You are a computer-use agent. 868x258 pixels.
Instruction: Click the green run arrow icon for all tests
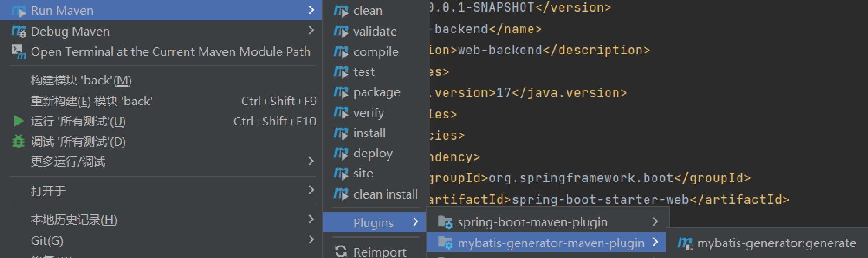[x=19, y=121]
